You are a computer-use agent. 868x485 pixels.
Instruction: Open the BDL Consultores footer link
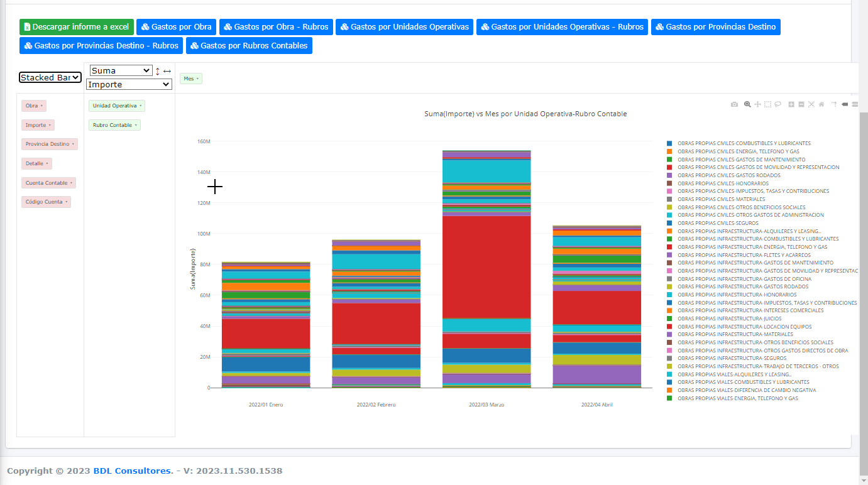[x=133, y=471]
